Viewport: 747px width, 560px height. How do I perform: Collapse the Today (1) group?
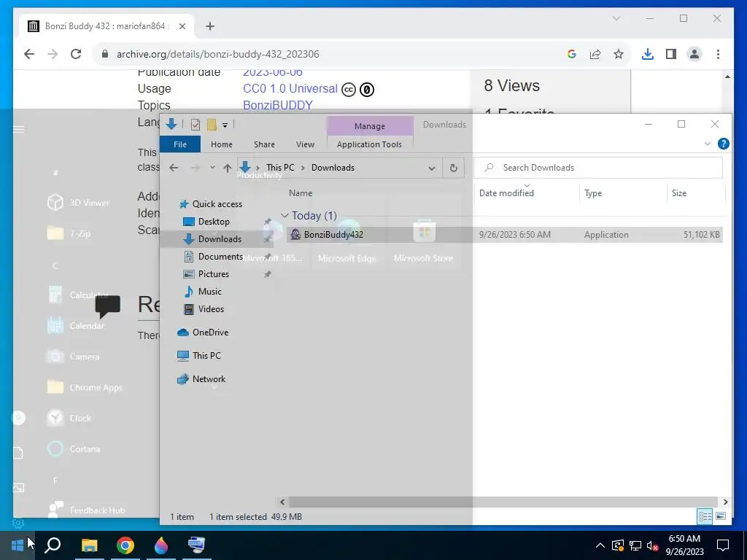coord(285,216)
